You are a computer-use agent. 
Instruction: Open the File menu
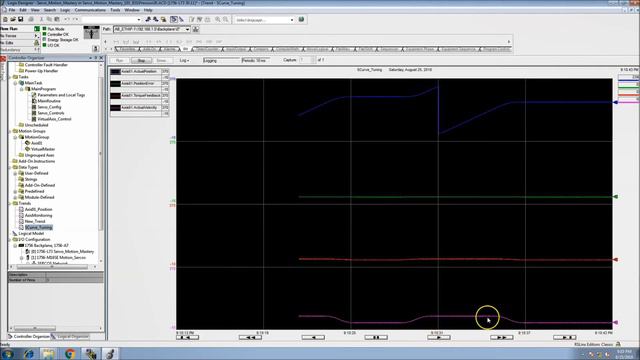12,10
